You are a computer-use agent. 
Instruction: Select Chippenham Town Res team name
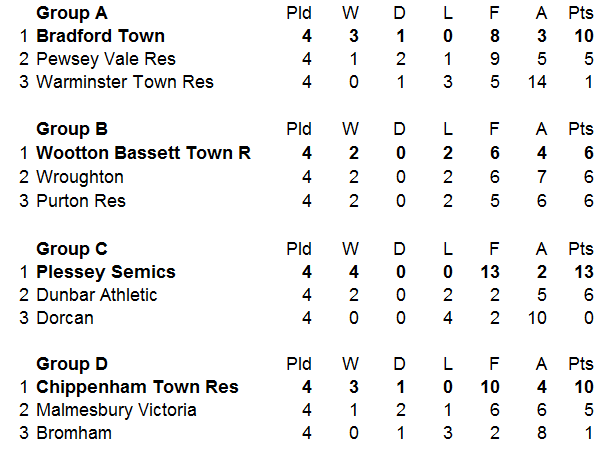tap(123, 387)
